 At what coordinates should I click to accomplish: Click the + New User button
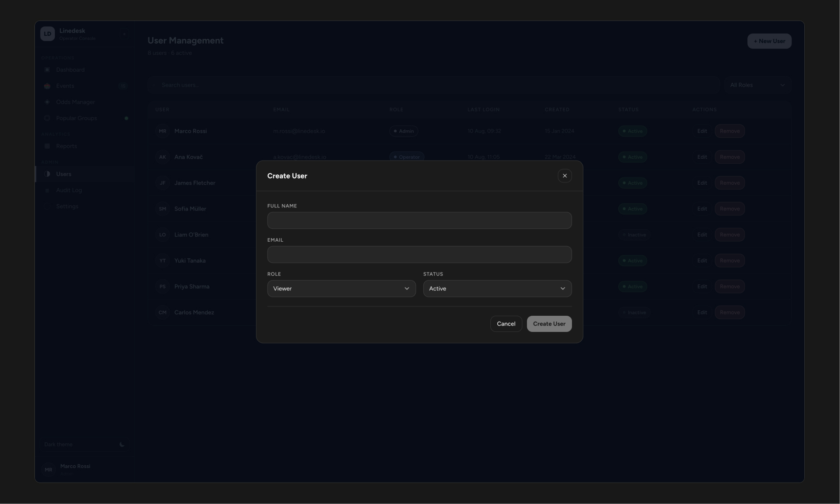click(x=769, y=41)
